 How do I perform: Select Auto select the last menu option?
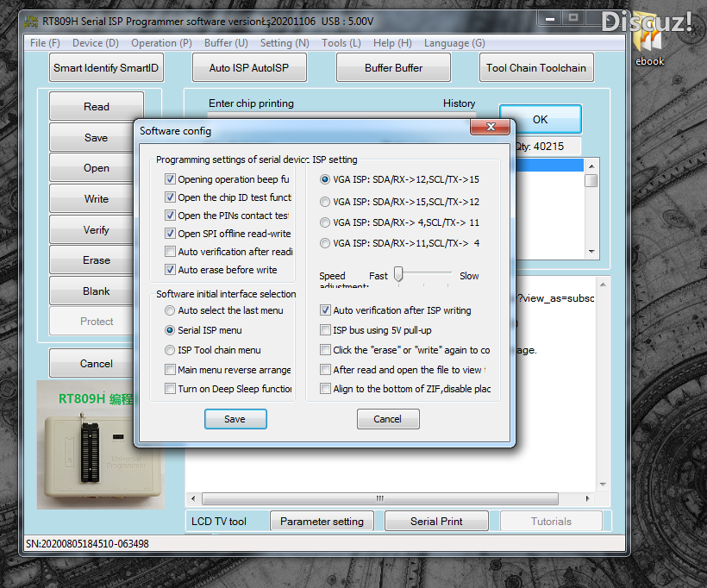(x=171, y=310)
